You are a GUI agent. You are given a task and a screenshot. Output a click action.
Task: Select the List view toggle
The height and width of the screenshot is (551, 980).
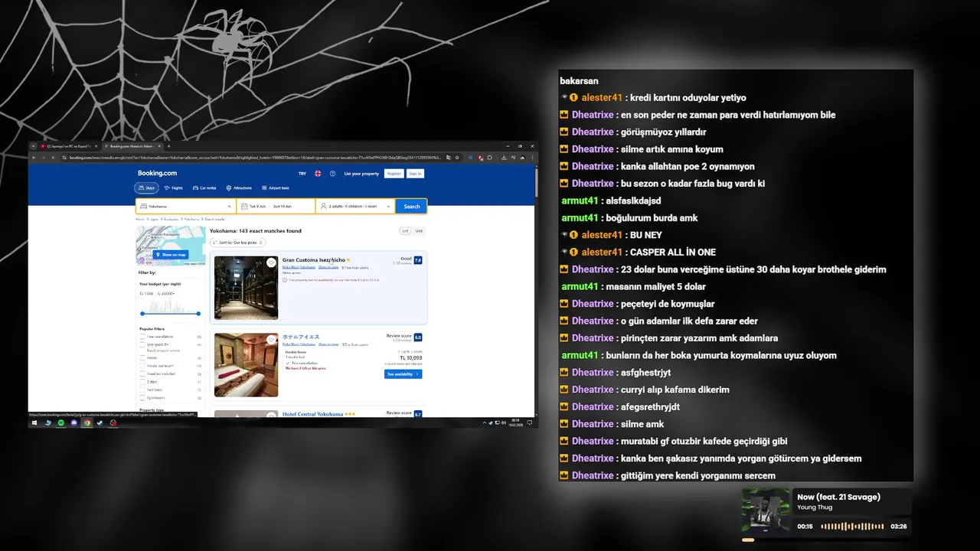[405, 230]
